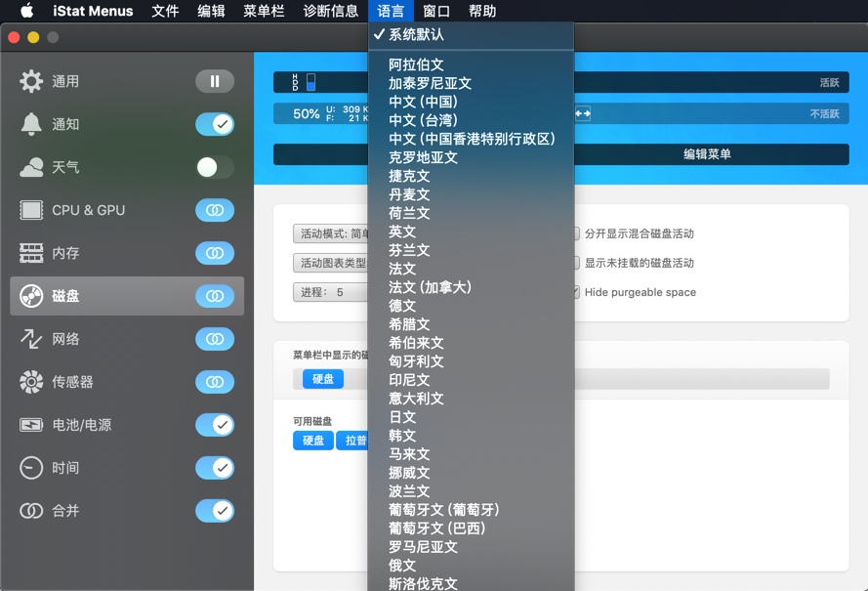Enable the 天气 (Weather) toggle switch
Image resolution: width=868 pixels, height=591 pixels.
[x=214, y=167]
